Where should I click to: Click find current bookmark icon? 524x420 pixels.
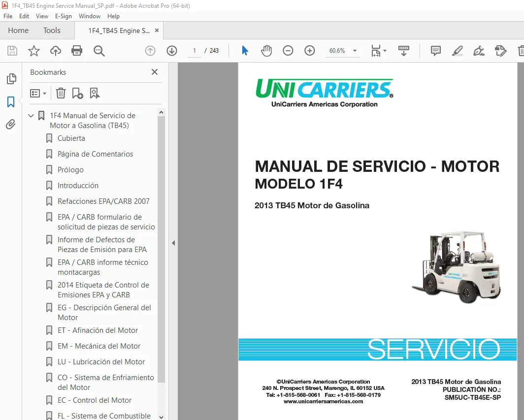[95, 93]
